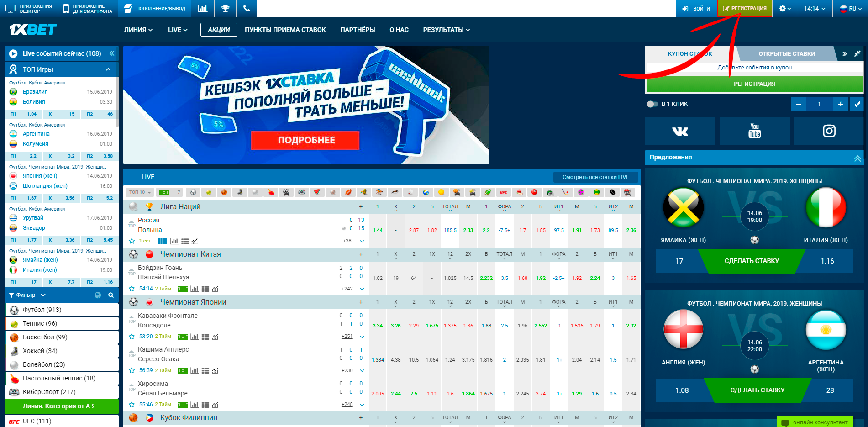Open the YouTube channel icon

pos(754,131)
